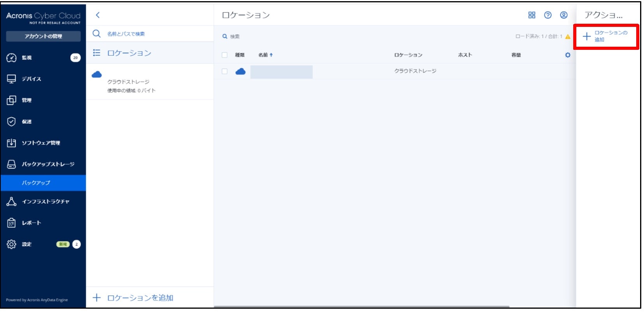The height and width of the screenshot is (313, 644).
Task: Collapse the panel with back chevron
Action: coord(98,15)
